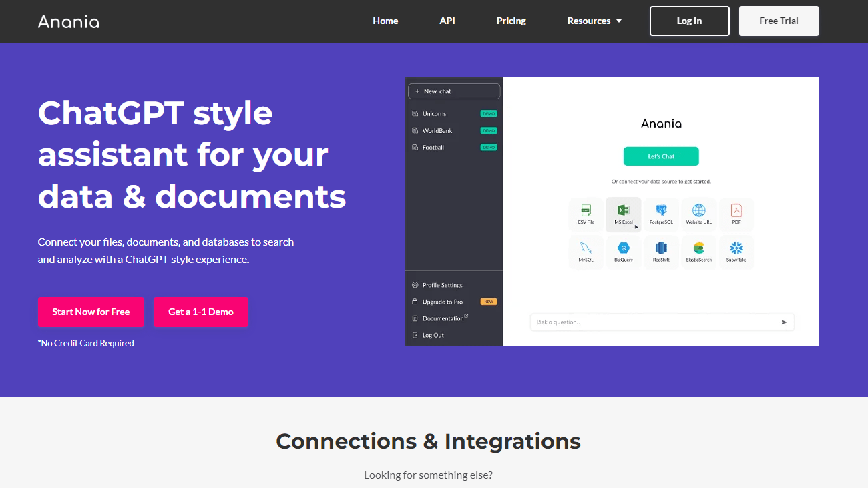Select the RedShift connector icon

pos(661,249)
